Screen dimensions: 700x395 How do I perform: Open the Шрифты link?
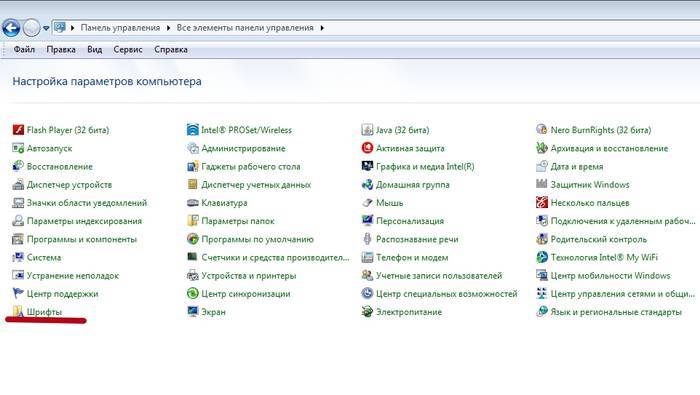pyautogui.click(x=44, y=312)
